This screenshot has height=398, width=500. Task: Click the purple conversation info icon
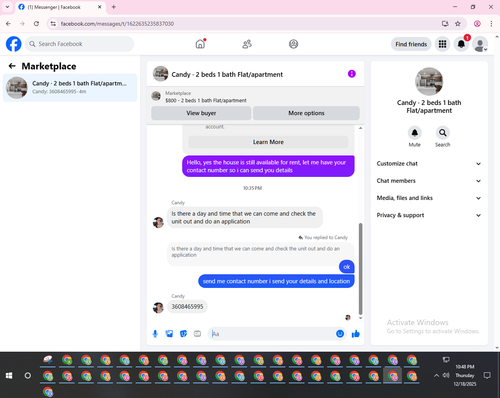352,74
